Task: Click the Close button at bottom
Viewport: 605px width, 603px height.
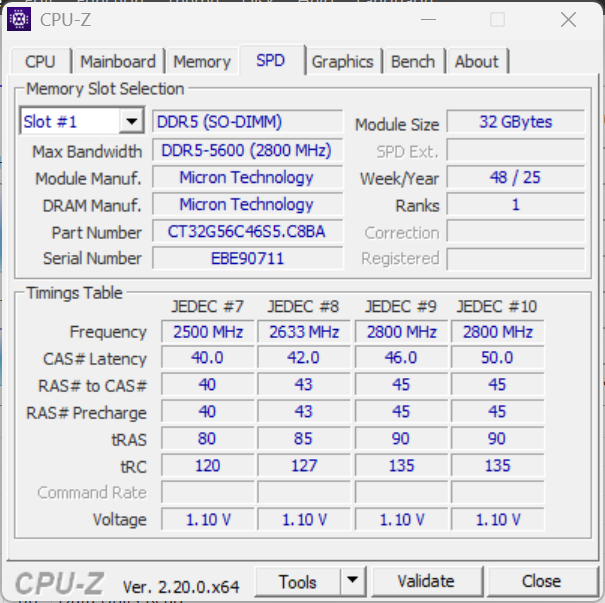Action: [x=542, y=581]
